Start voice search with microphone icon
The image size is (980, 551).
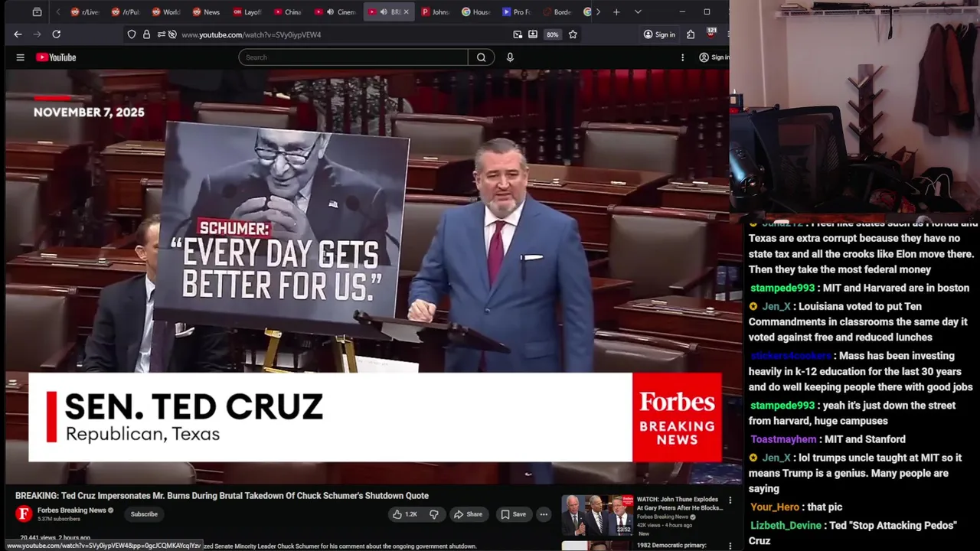pyautogui.click(x=510, y=57)
